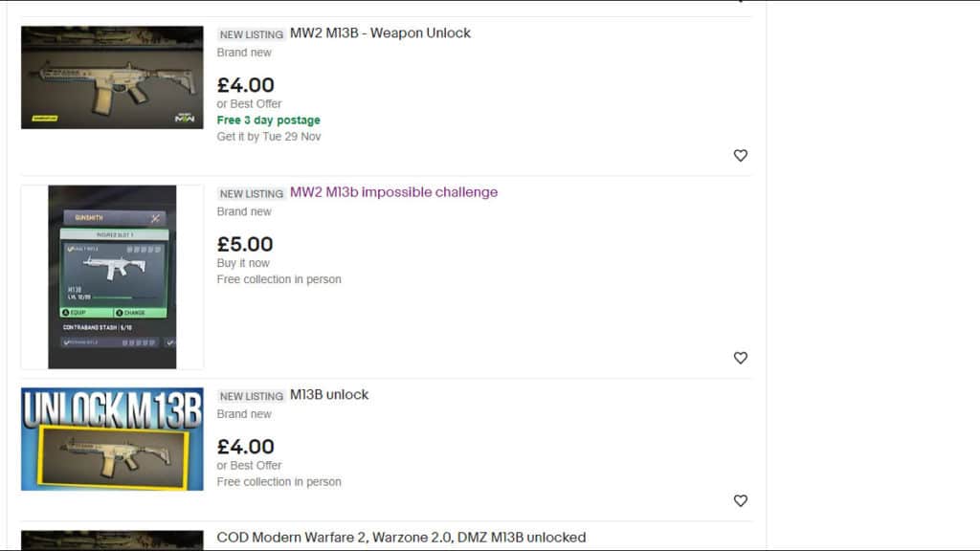Click "or Best Offer" under the Weapon Unlock price

249,104
